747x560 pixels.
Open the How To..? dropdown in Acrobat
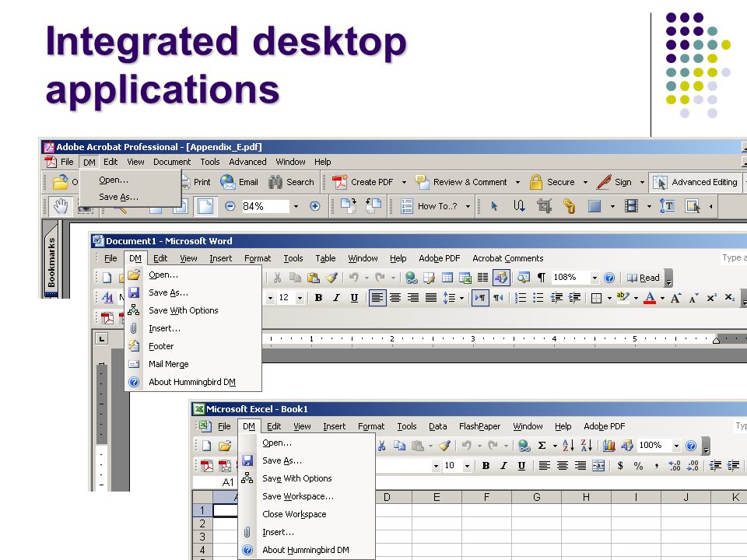[468, 207]
